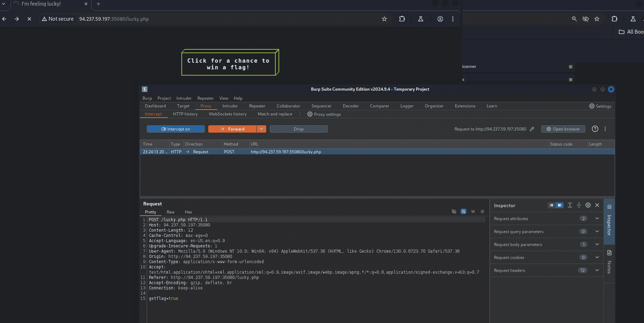644x323 pixels.
Task: Open Chrome Labs flask beside the profile icon
Action: click(421, 19)
